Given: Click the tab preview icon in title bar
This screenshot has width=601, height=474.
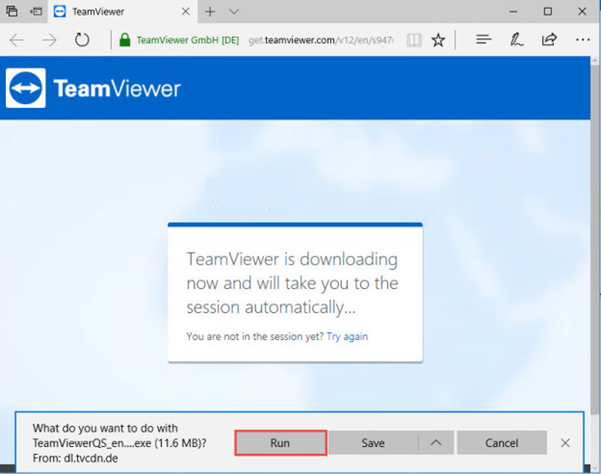Looking at the screenshot, I should point(12,11).
